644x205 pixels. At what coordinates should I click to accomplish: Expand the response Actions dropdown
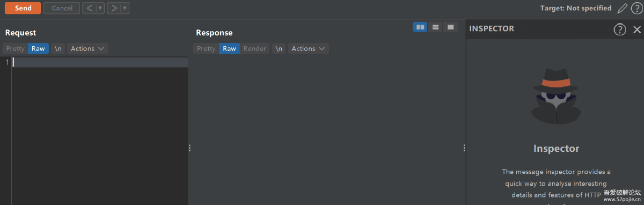(309, 48)
